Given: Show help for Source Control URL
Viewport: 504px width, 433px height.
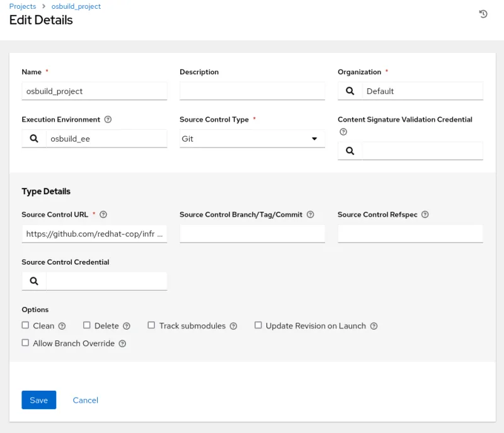Looking at the screenshot, I should (103, 215).
